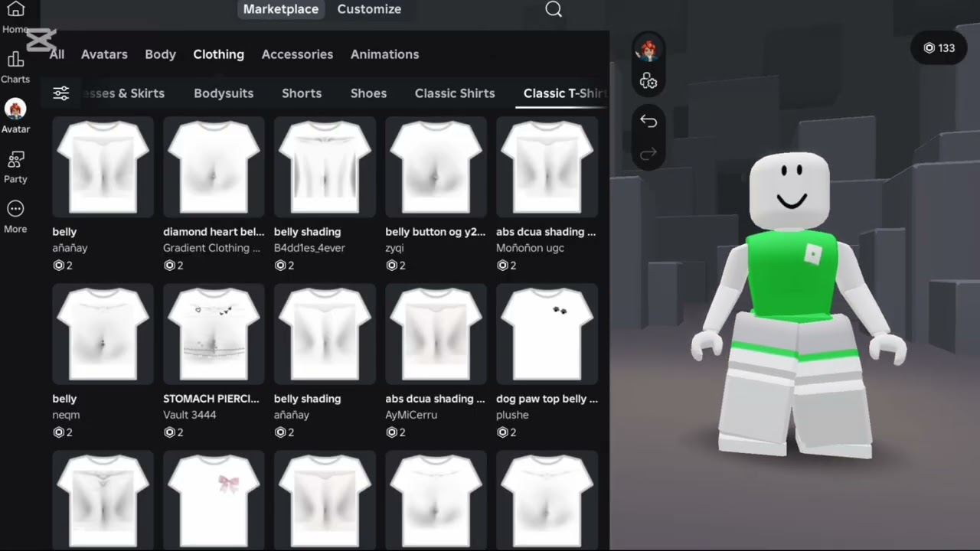Select the Accessories category
Screen dimensions: 980x551
click(x=297, y=54)
